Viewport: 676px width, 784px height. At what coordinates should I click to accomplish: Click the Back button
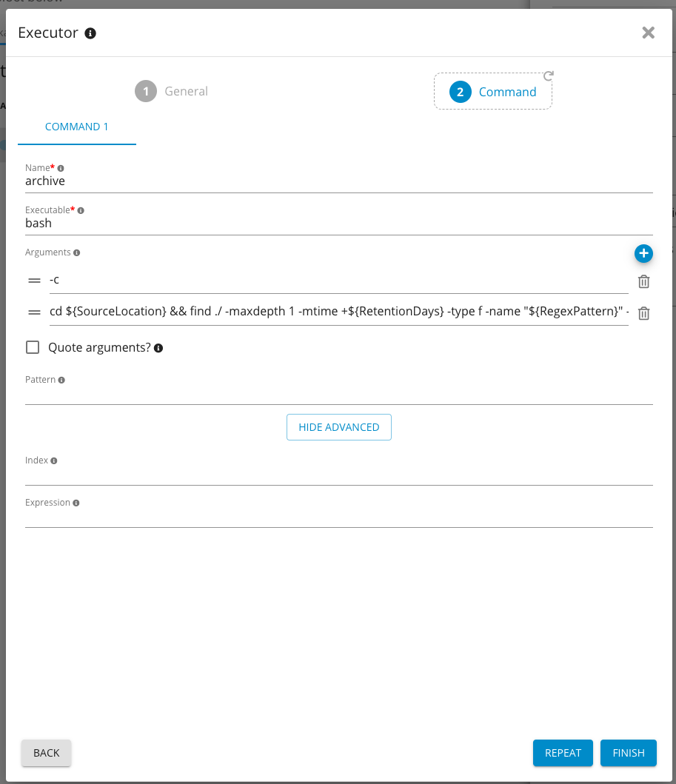pos(46,753)
